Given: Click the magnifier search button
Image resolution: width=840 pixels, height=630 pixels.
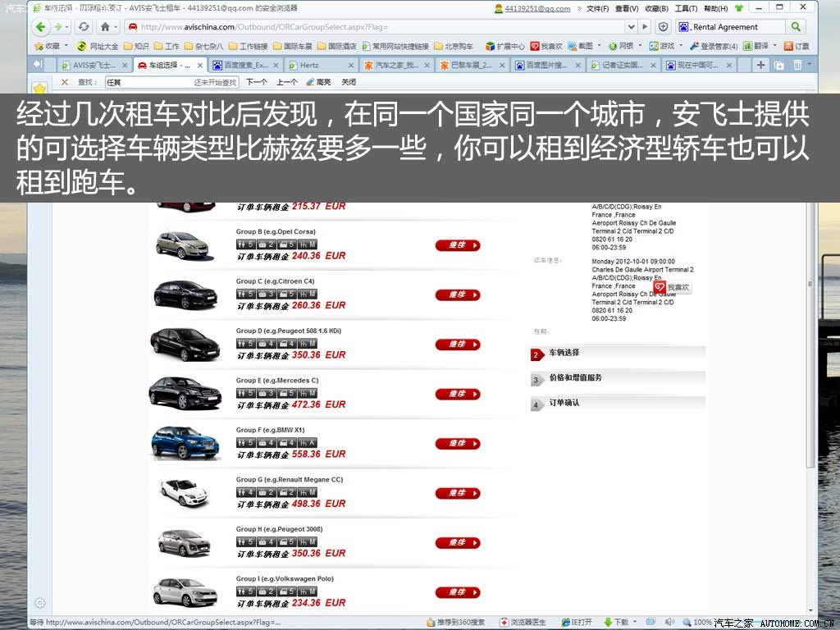Looking at the screenshot, I should click(x=796, y=27).
